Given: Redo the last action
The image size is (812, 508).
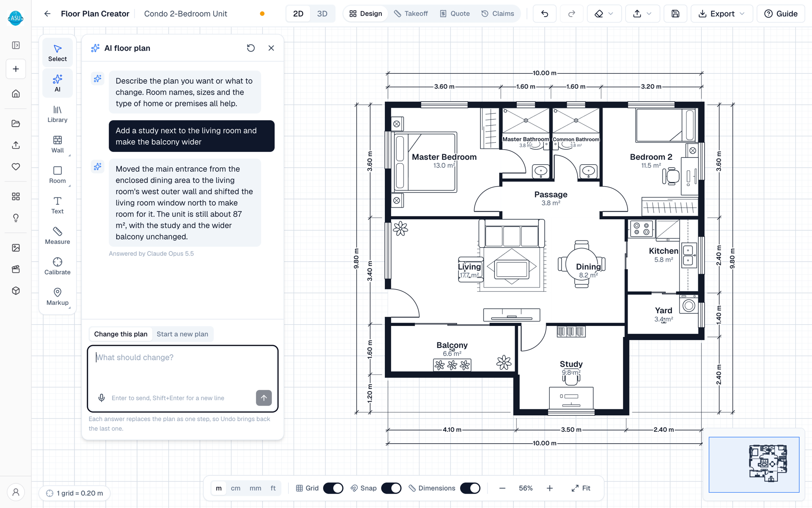Looking at the screenshot, I should point(571,14).
